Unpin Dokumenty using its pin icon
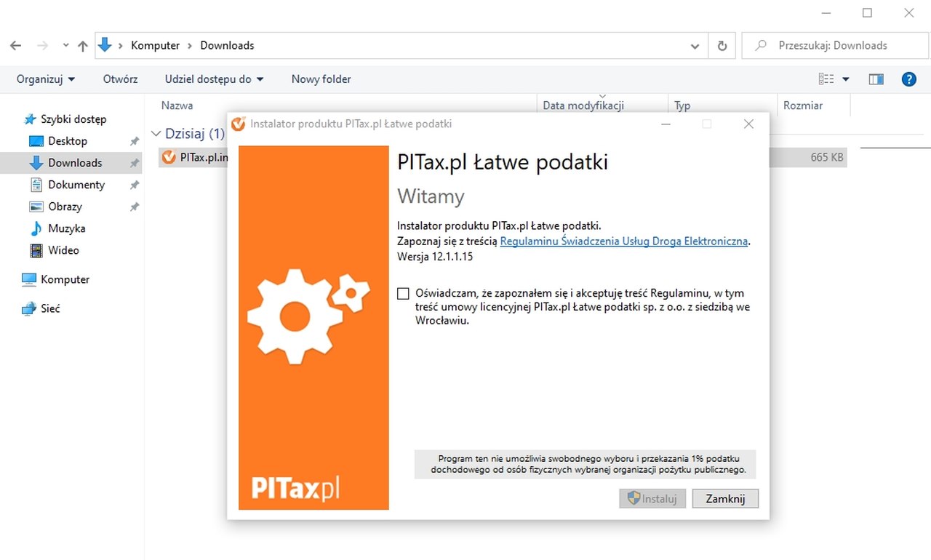This screenshot has width=931, height=560. [134, 185]
